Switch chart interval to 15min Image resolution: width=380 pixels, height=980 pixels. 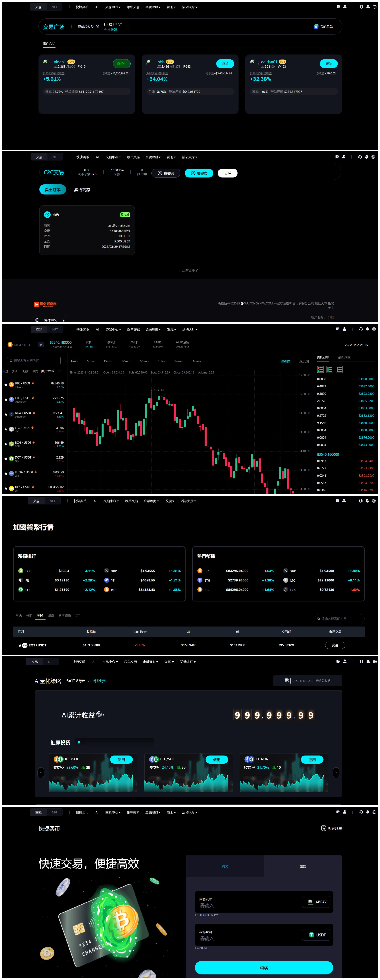click(x=108, y=361)
